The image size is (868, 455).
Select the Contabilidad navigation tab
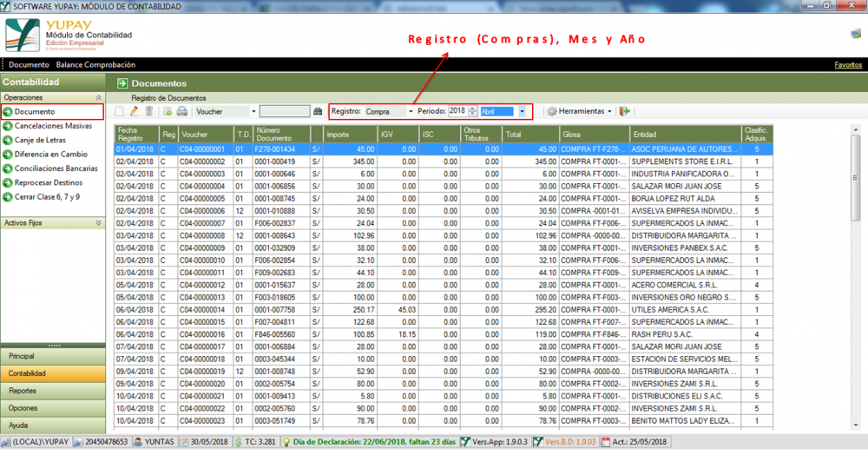(53, 373)
